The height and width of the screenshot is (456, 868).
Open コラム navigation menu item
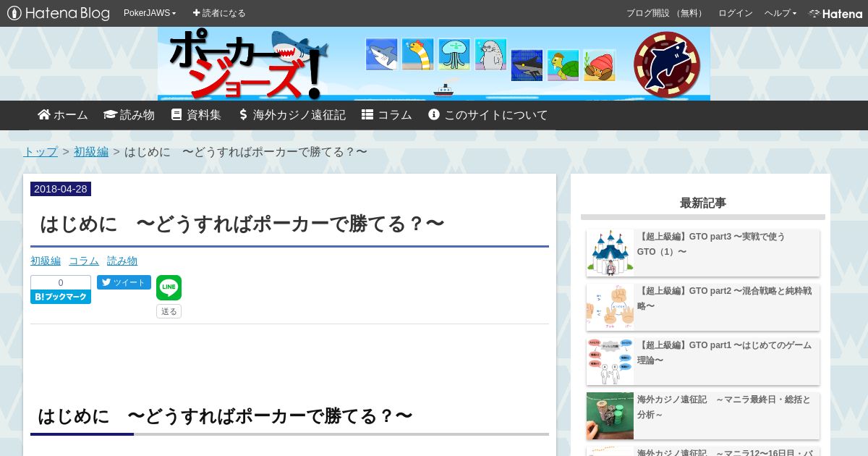(x=387, y=114)
